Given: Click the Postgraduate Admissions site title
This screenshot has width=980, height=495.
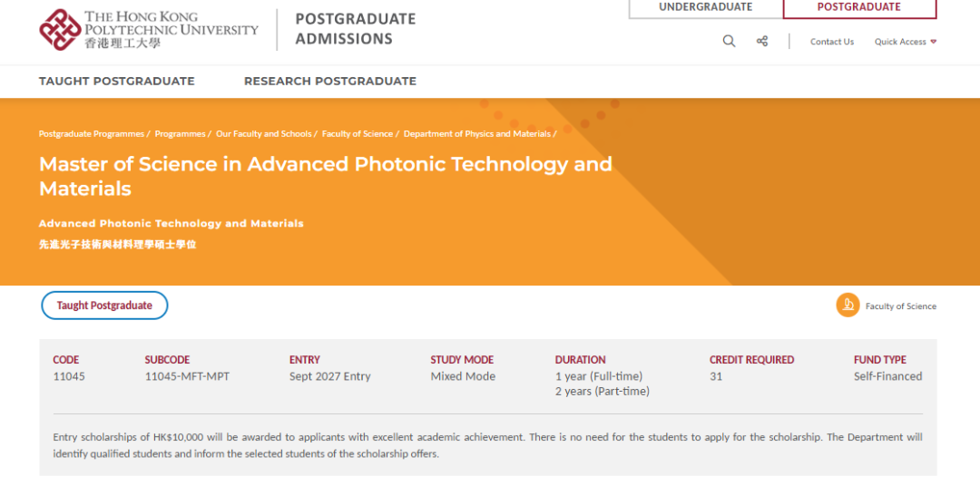Looking at the screenshot, I should click(356, 29).
